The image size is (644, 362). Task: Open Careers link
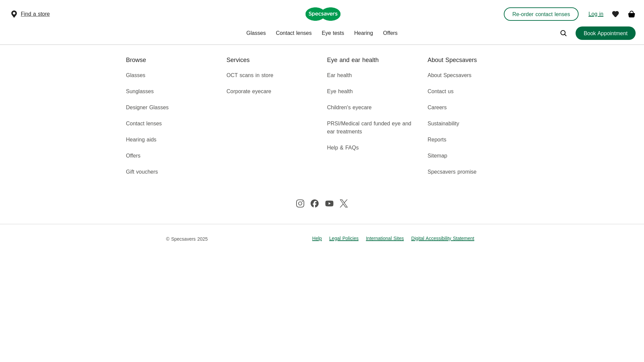pos(437,108)
